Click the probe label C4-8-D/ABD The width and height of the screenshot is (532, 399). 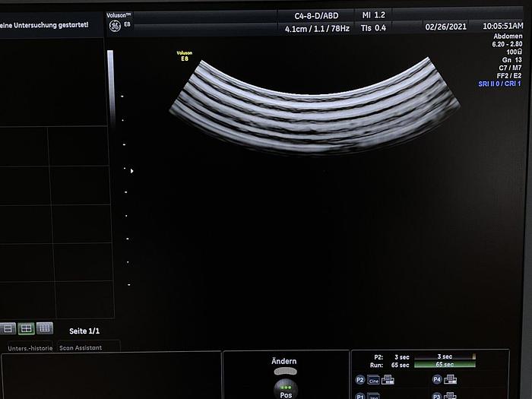(316, 16)
